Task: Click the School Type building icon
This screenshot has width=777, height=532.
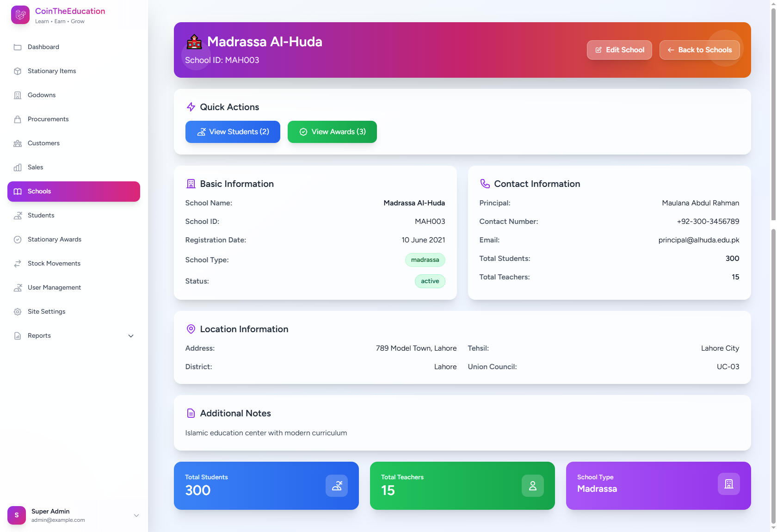Action: click(728, 484)
